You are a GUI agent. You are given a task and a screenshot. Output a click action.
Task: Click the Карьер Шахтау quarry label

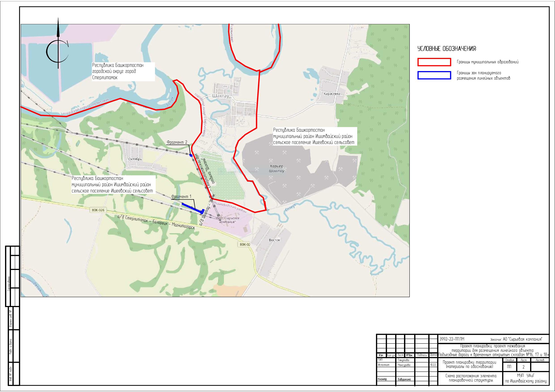276,169
